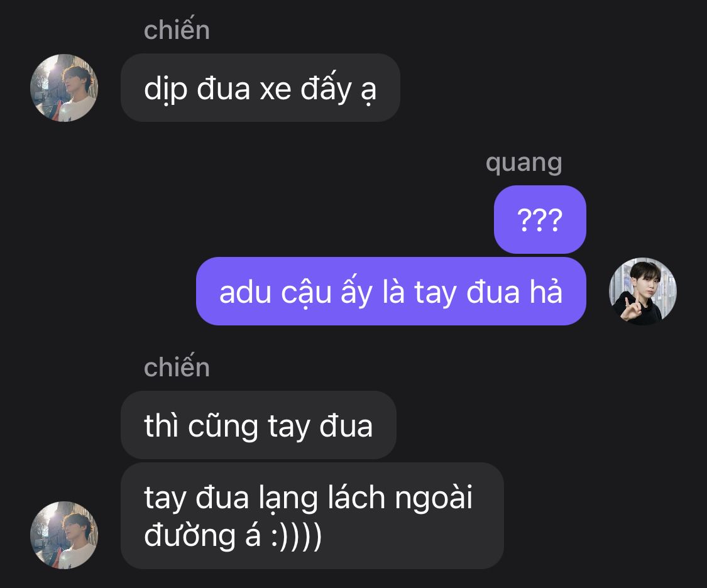Select the message bubble 'dịp đua xe đấy ạ'
The width and height of the screenshot is (707, 588).
[x=260, y=88]
